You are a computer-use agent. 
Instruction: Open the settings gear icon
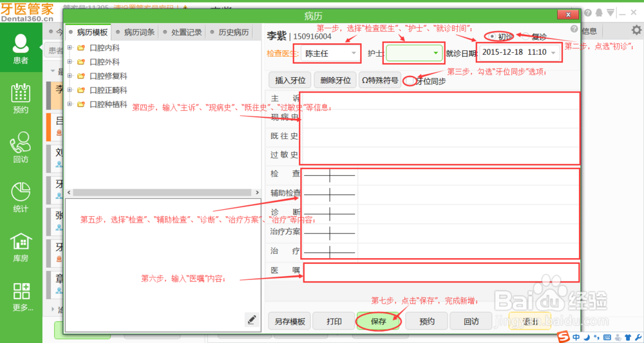[636, 30]
